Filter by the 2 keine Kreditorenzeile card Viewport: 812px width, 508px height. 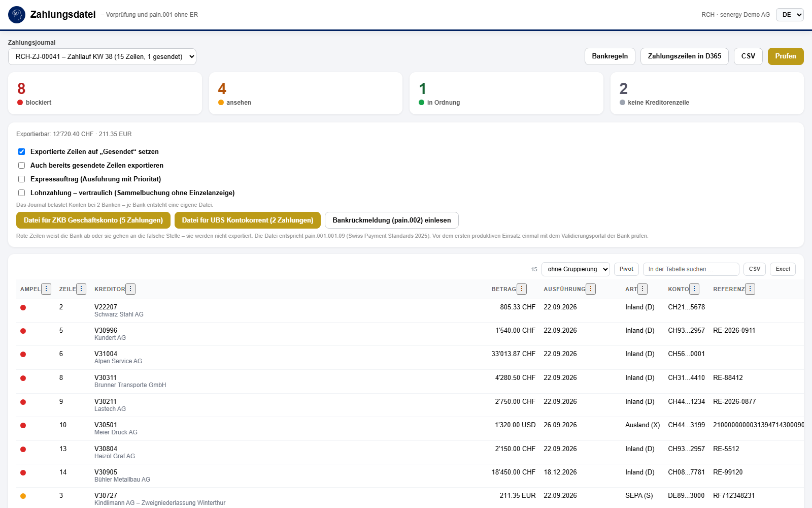click(x=707, y=93)
